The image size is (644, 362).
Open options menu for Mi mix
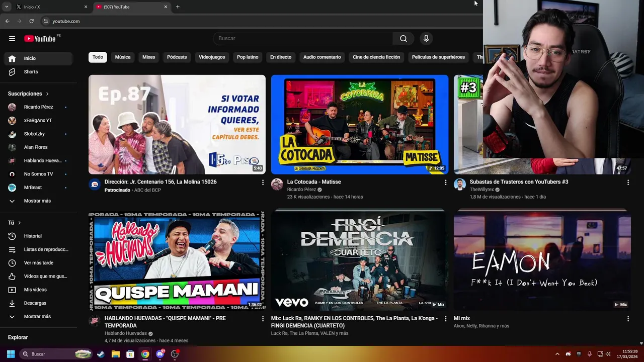(x=628, y=319)
